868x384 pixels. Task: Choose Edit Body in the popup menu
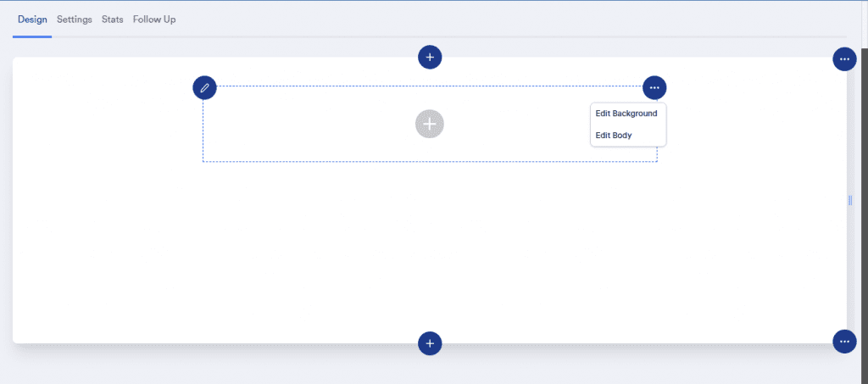tap(614, 136)
